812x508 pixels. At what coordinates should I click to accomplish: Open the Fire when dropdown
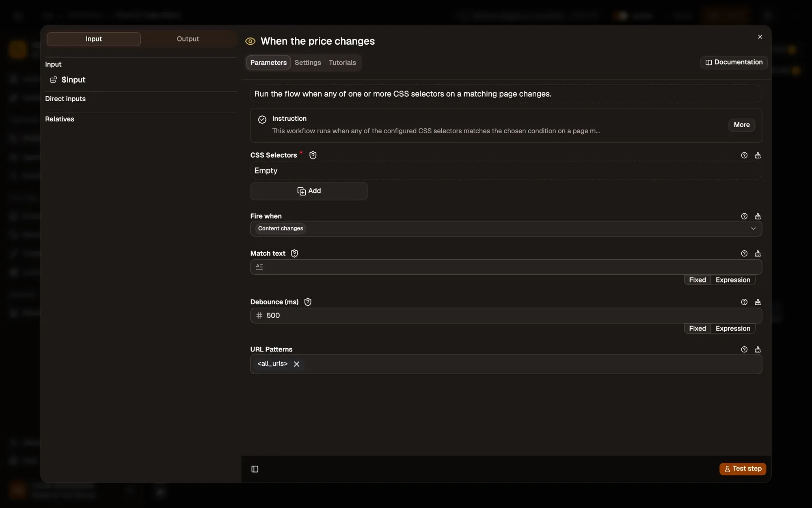pos(506,228)
